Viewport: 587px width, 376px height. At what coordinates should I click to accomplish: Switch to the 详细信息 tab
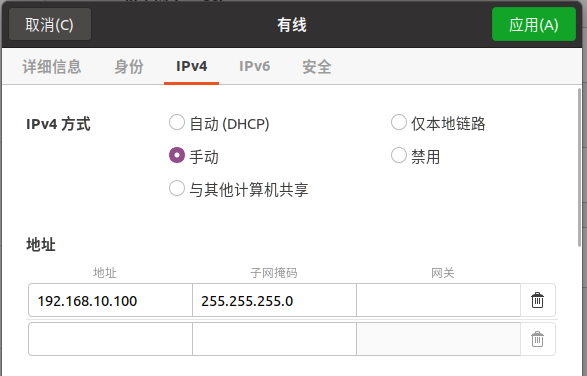coord(52,67)
